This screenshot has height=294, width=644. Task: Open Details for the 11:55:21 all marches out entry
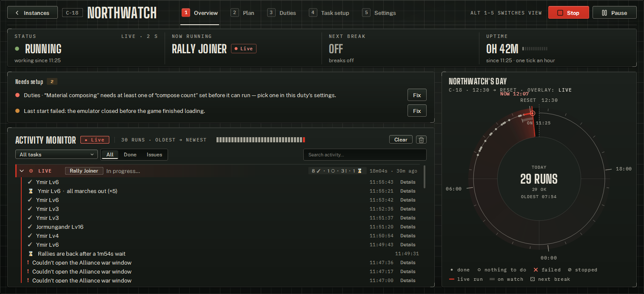tap(407, 191)
